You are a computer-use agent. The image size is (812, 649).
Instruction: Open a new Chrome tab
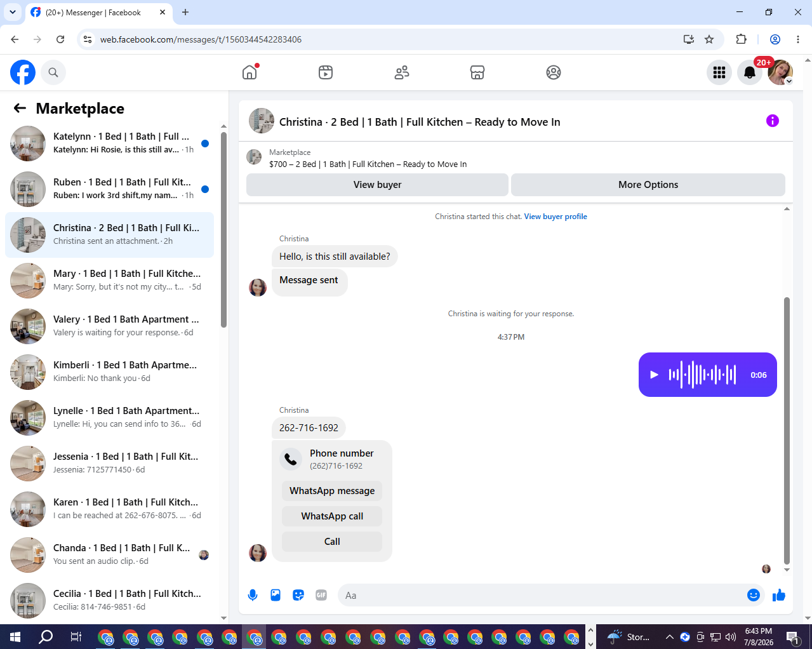pos(185,12)
